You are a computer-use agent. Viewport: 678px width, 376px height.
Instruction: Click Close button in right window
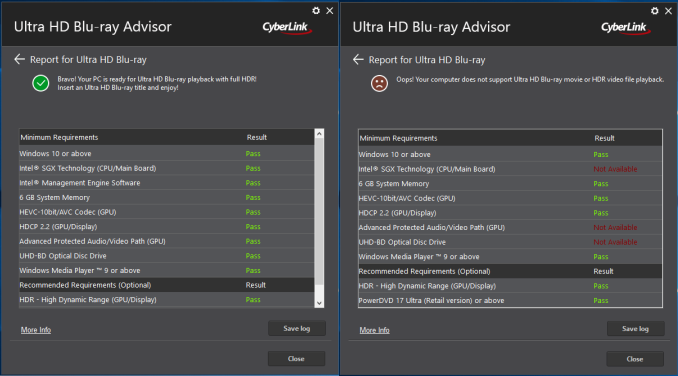click(635, 359)
